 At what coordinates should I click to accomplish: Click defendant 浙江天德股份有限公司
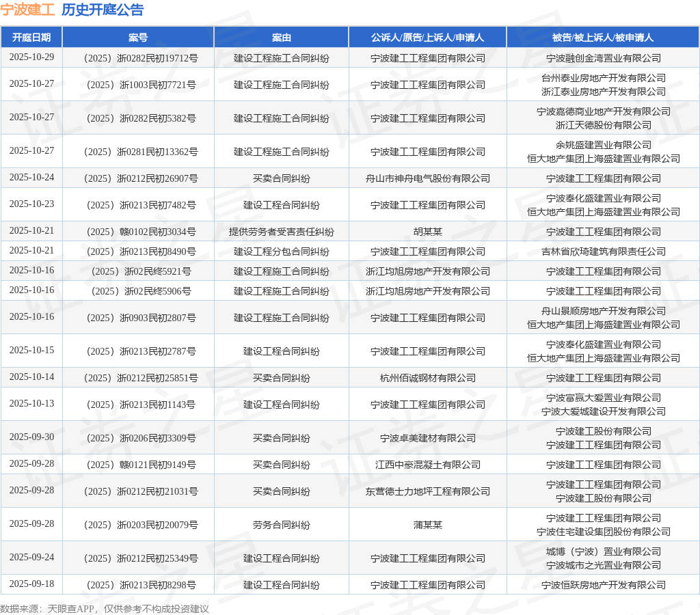click(603, 125)
